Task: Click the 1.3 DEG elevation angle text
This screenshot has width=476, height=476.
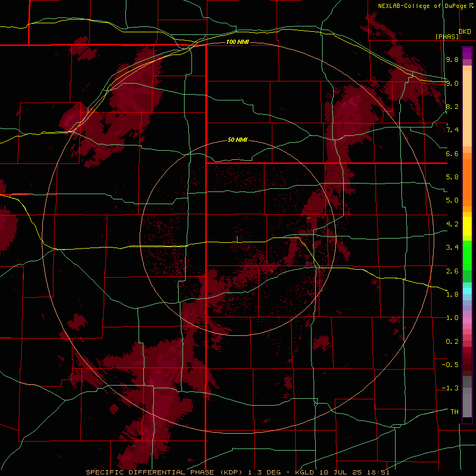Action: coord(265,472)
